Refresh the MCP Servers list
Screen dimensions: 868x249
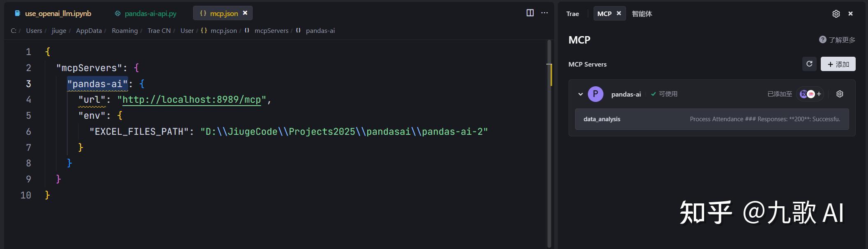(x=809, y=64)
